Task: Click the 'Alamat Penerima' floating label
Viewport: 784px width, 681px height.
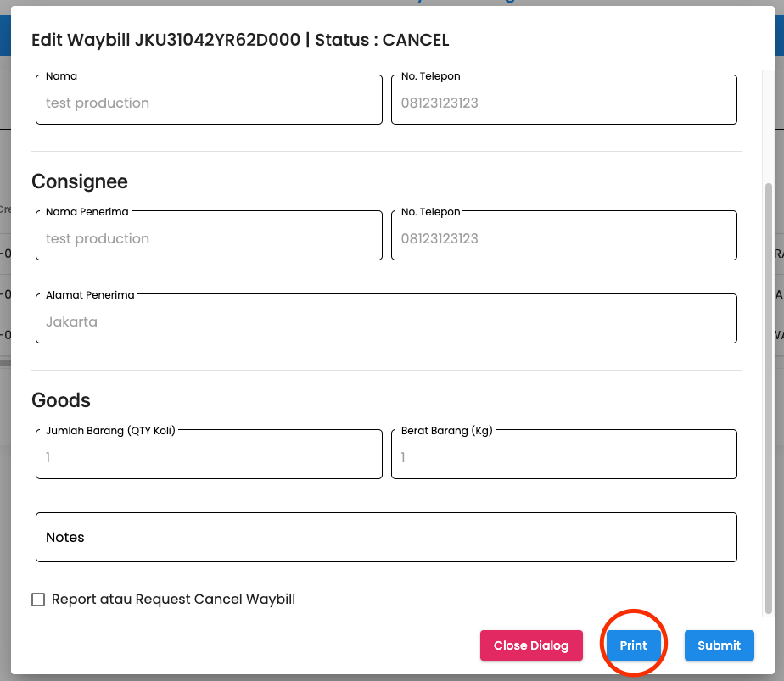Action: click(90, 295)
